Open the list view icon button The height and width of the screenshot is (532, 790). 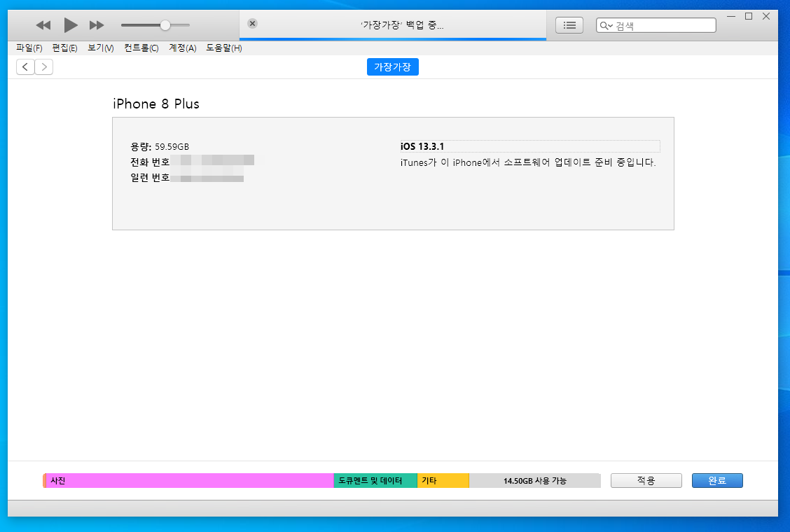(569, 25)
